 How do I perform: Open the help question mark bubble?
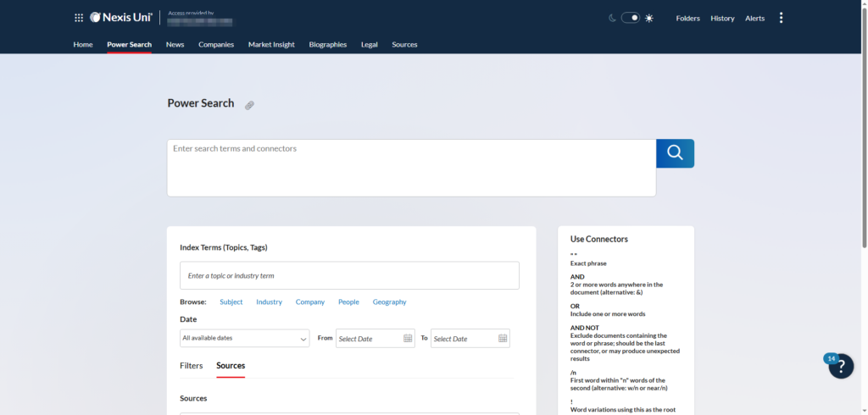pos(841,366)
